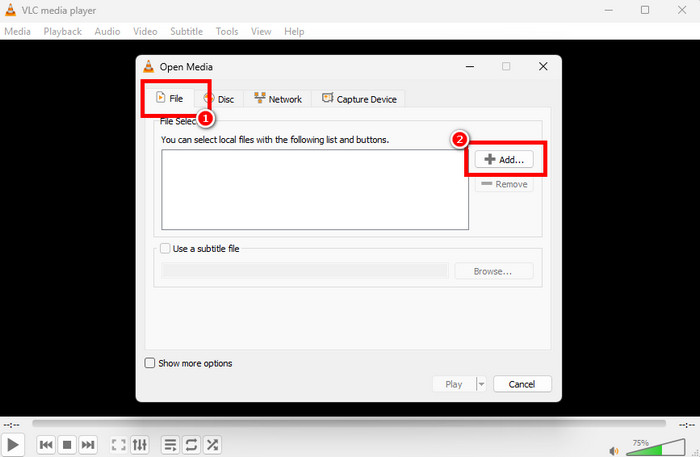
Task: Click the Play button in Open Media dialog
Action: tap(454, 384)
